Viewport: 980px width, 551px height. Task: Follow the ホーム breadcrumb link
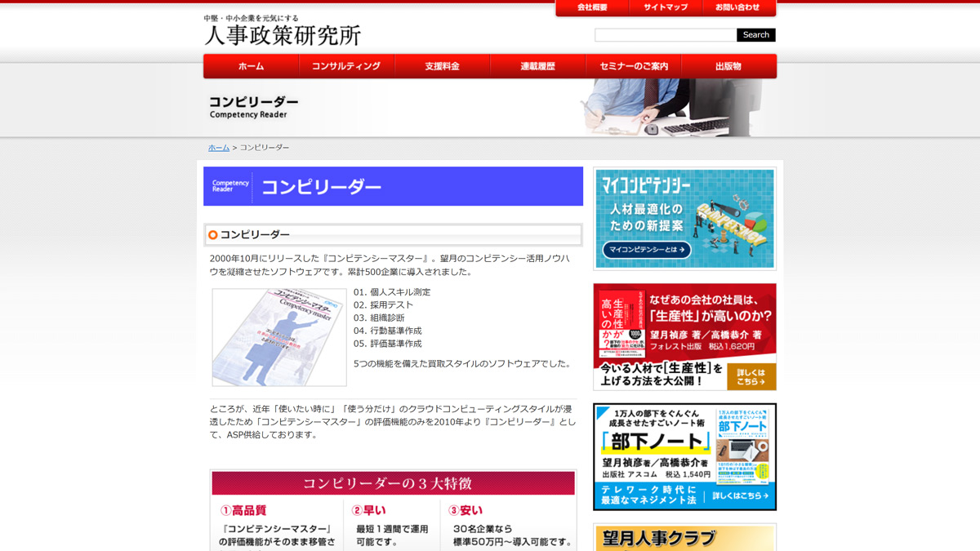(218, 148)
